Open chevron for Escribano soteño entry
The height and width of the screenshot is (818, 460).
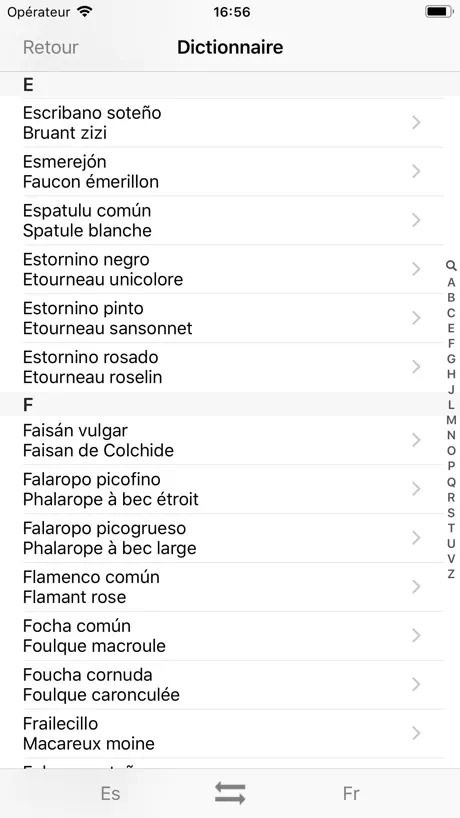pos(416,123)
